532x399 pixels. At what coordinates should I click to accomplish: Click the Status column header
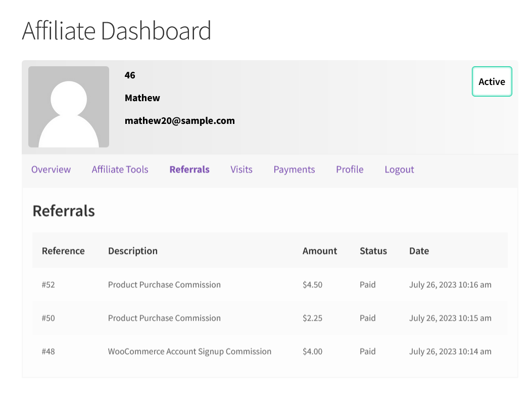pyautogui.click(x=373, y=250)
